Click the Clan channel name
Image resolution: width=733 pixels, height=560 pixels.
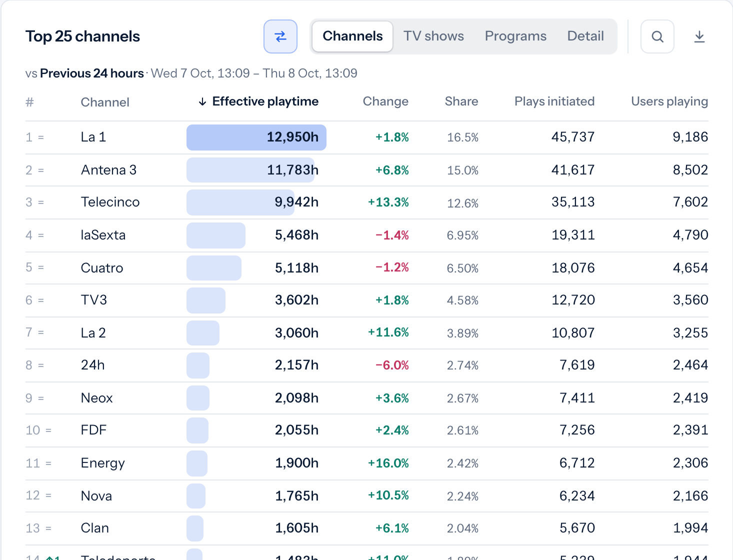[95, 528]
